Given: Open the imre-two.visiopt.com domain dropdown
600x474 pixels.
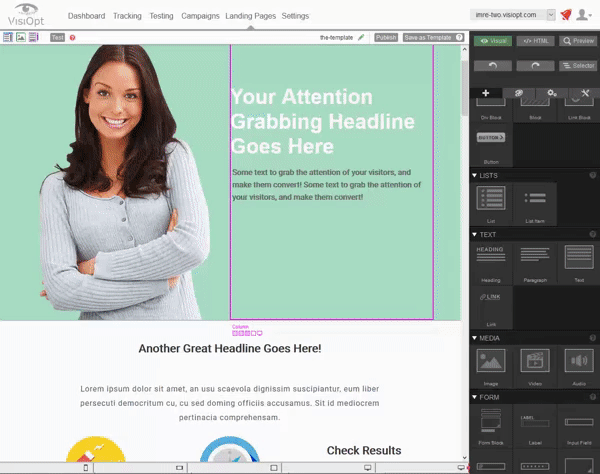Looking at the screenshot, I should (x=513, y=15).
